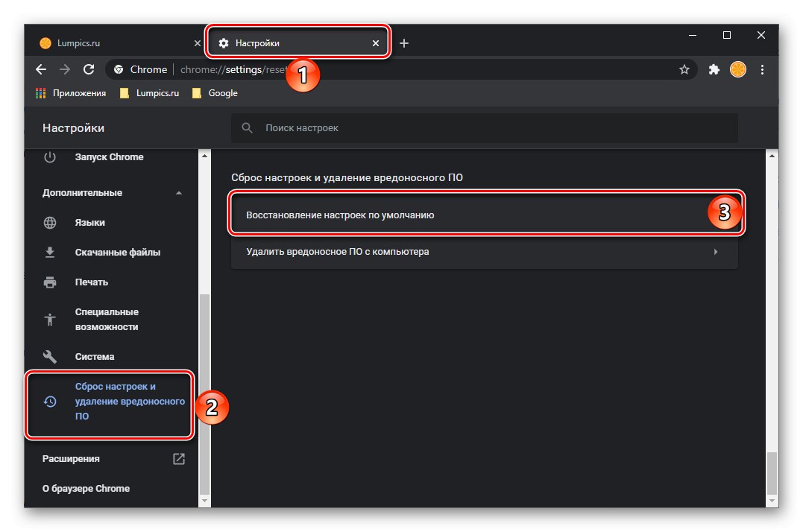Open the Приложения apps shortcut
The height and width of the screenshot is (532, 803).
(x=71, y=93)
